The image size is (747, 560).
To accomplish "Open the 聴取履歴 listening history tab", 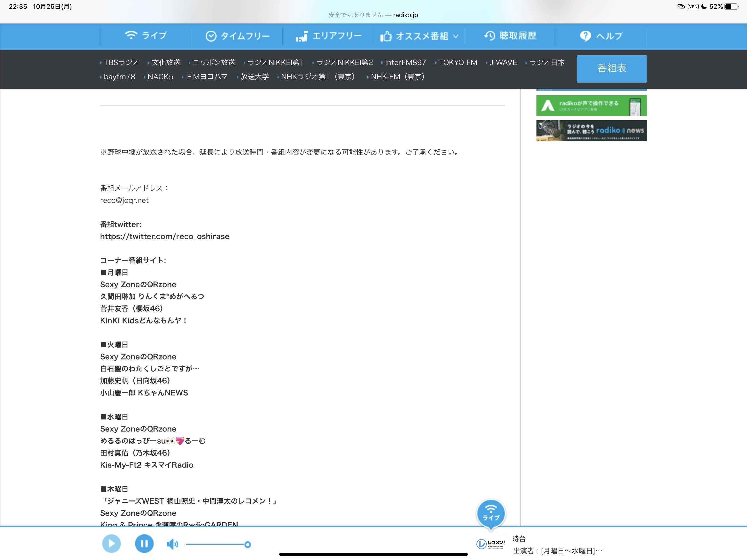I will (x=510, y=36).
